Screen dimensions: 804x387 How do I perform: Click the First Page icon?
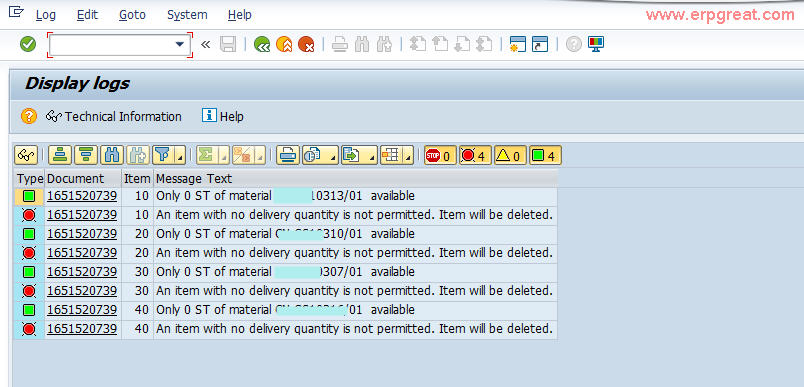pos(418,45)
